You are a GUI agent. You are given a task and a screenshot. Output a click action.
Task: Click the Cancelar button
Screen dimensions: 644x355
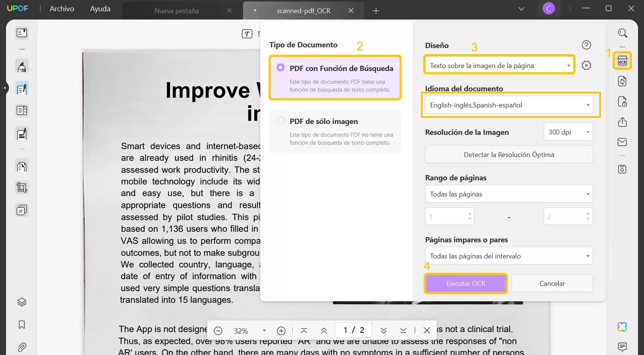pyautogui.click(x=552, y=284)
